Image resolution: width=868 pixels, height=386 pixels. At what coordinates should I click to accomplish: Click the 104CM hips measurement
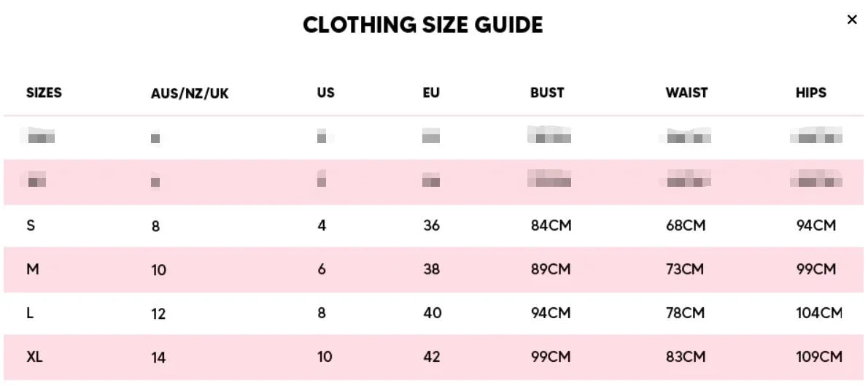coord(819,313)
